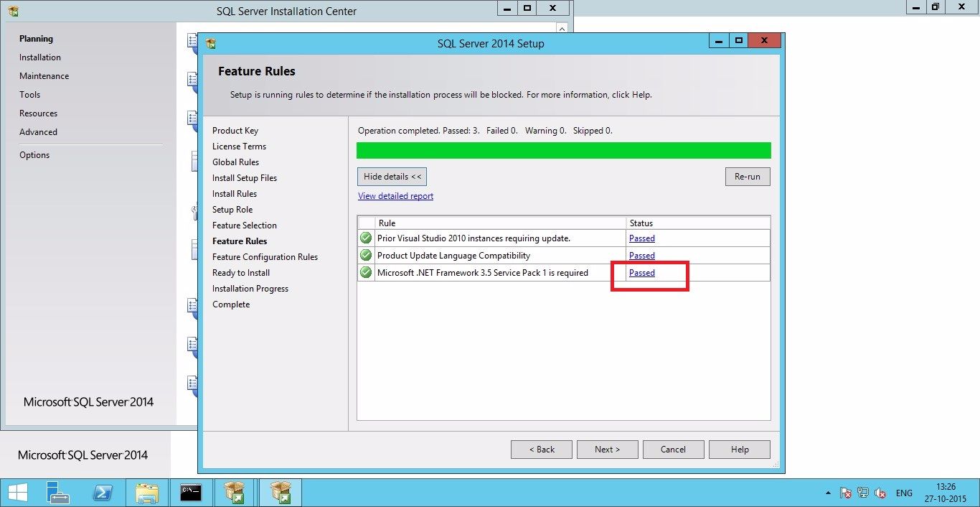
Task: Open Help in the setup dialog
Action: pos(740,450)
